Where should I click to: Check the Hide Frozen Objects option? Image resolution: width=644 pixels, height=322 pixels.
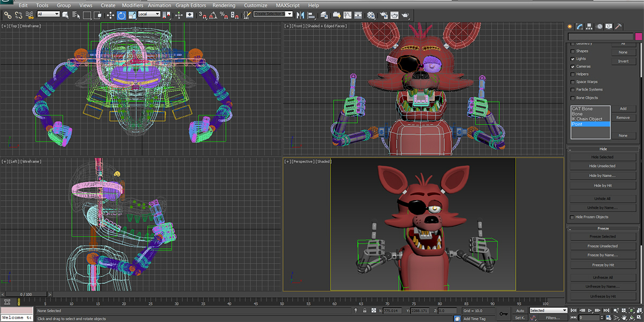pyautogui.click(x=573, y=217)
